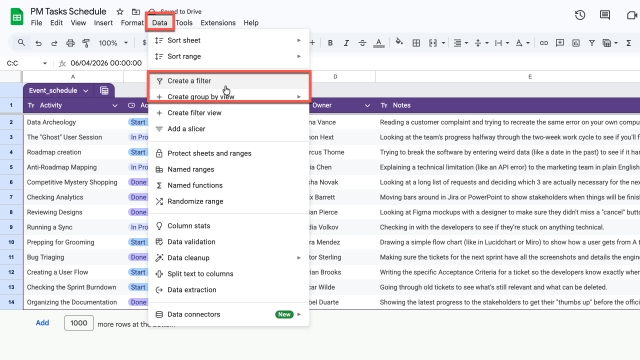
Task: Open the Owner column dropdown
Action: point(367,105)
